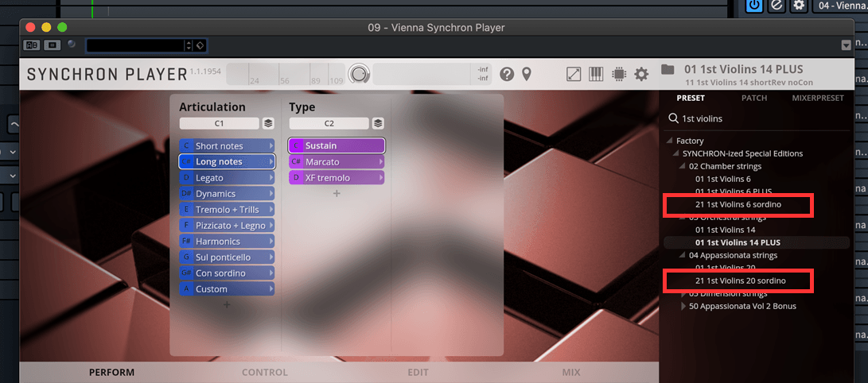This screenshot has height=383, width=868.
Task: Select the Dynamics articulation
Action: coord(227,194)
